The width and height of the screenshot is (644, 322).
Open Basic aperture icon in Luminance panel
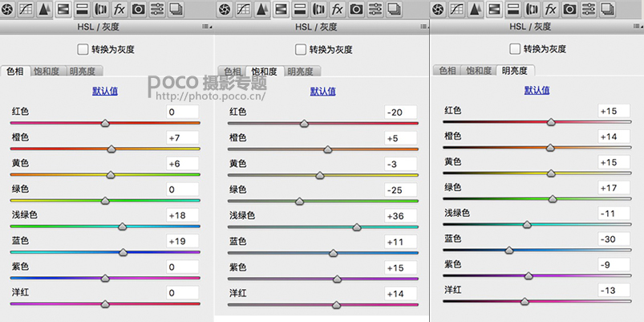click(x=439, y=9)
